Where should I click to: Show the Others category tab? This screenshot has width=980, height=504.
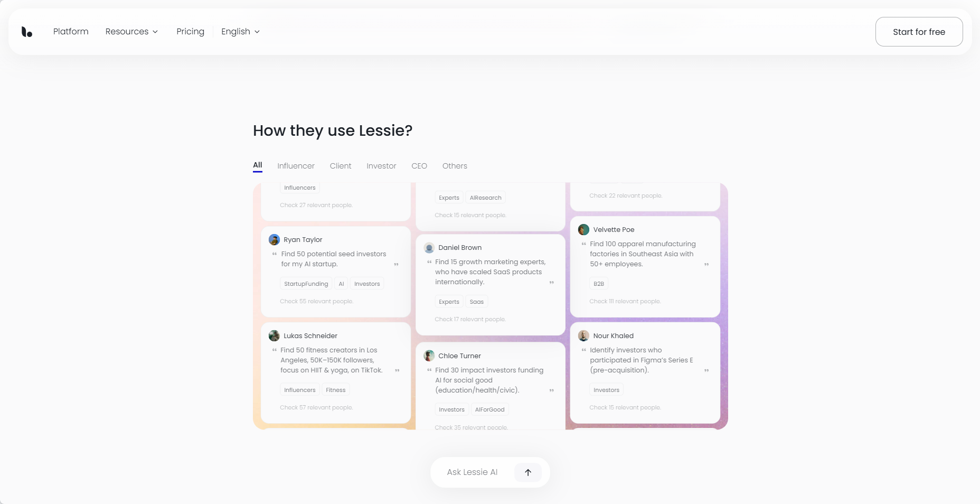point(455,166)
